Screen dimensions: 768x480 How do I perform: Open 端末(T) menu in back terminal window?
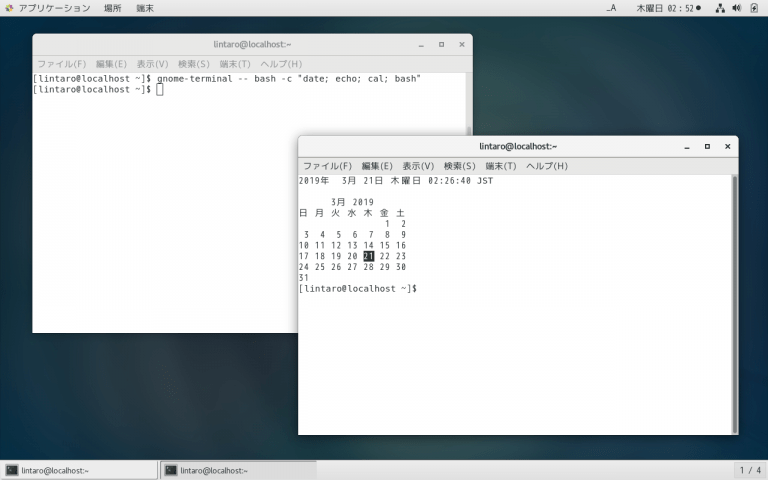(235, 64)
